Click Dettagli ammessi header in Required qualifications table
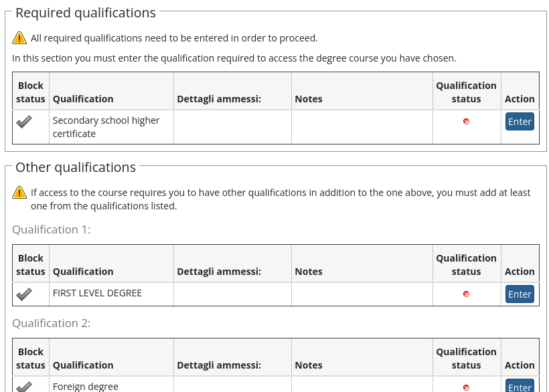This screenshot has height=392, width=549. 218,99
